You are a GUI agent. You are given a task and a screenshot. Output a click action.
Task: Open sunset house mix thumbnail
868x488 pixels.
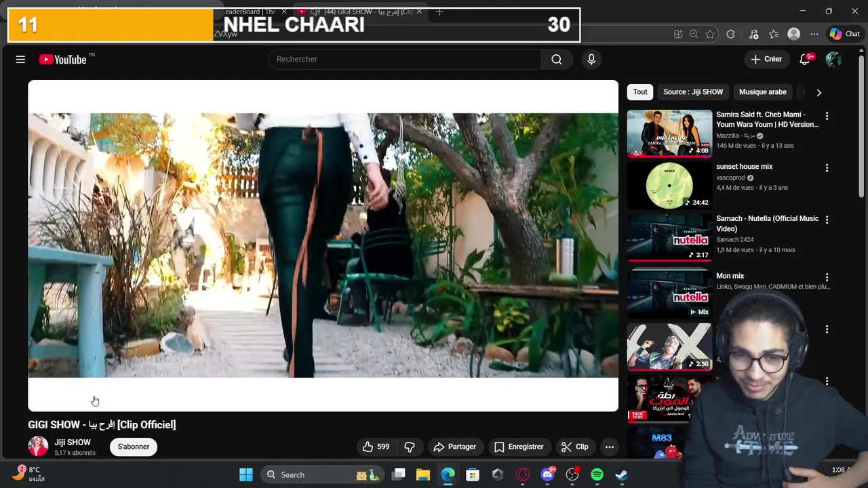tap(669, 185)
